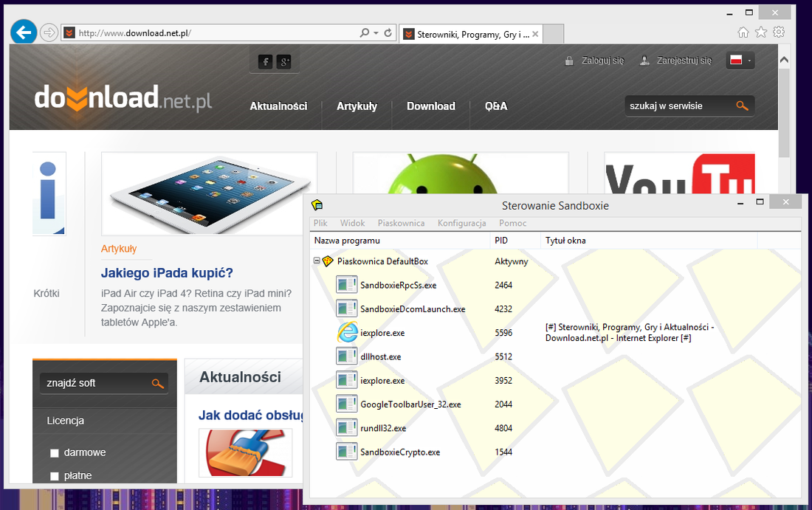The height and width of the screenshot is (510, 812).
Task: Click the Internet Explorer icon for PID 5596
Action: tap(348, 332)
